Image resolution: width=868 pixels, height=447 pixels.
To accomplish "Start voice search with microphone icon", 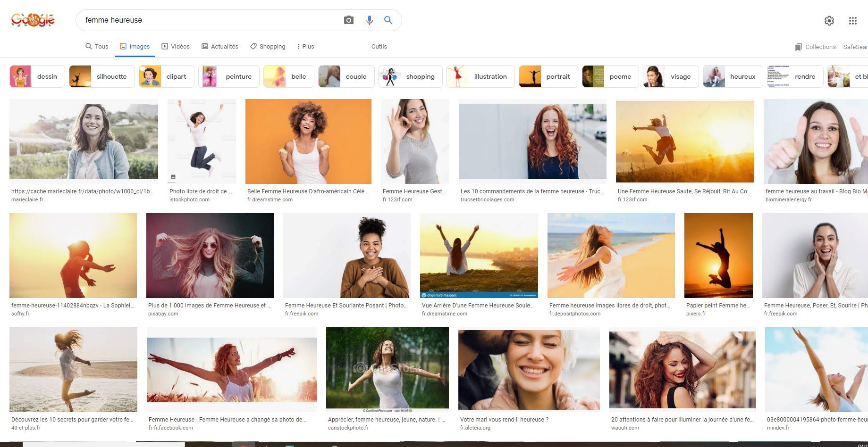I will tap(369, 20).
